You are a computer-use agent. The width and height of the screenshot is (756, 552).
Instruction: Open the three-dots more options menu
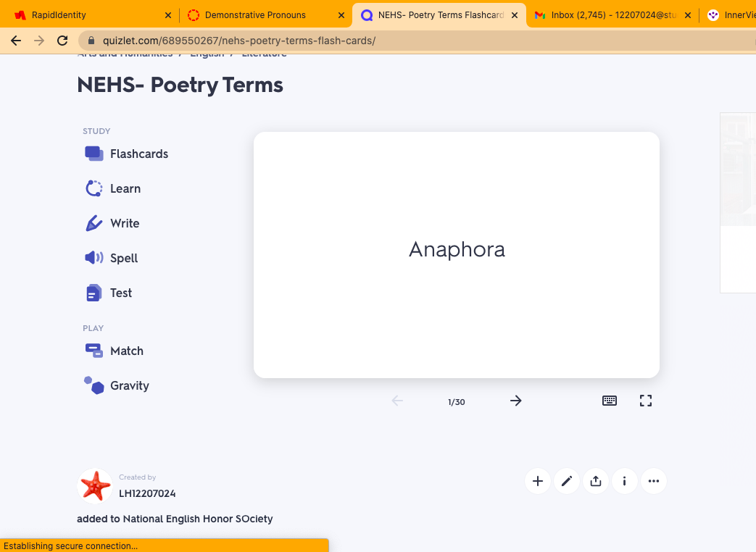(654, 481)
